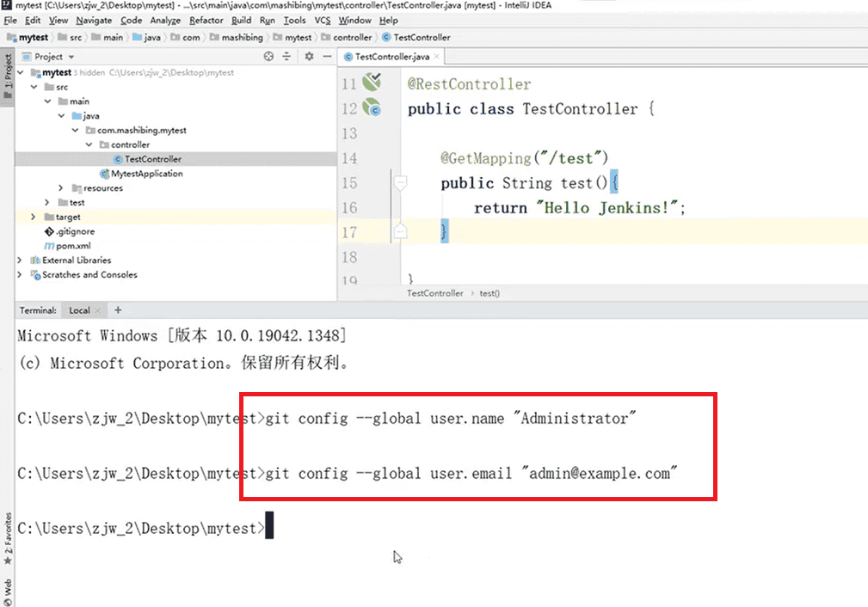The image size is (868, 607).
Task: Click Select Opened File crosshair in Project toolbar
Action: pyautogui.click(x=269, y=56)
